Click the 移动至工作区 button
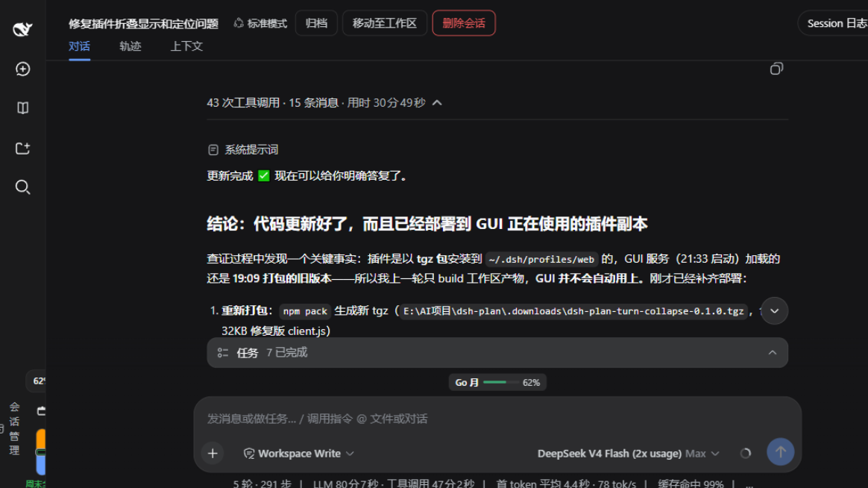868x488 pixels. pos(384,23)
